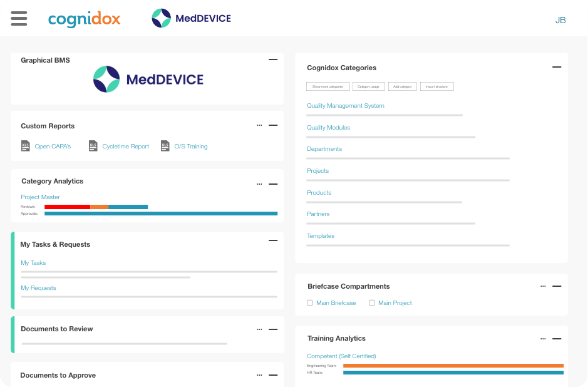Click the red segment of Reviews bar
Image resolution: width=588 pixels, height=387 pixels.
(67, 207)
